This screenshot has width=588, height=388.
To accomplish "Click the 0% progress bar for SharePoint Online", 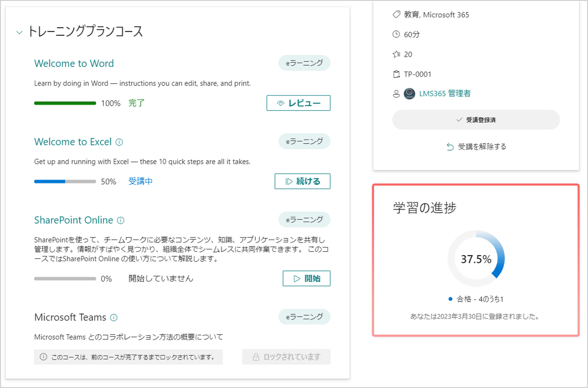I will click(x=65, y=279).
